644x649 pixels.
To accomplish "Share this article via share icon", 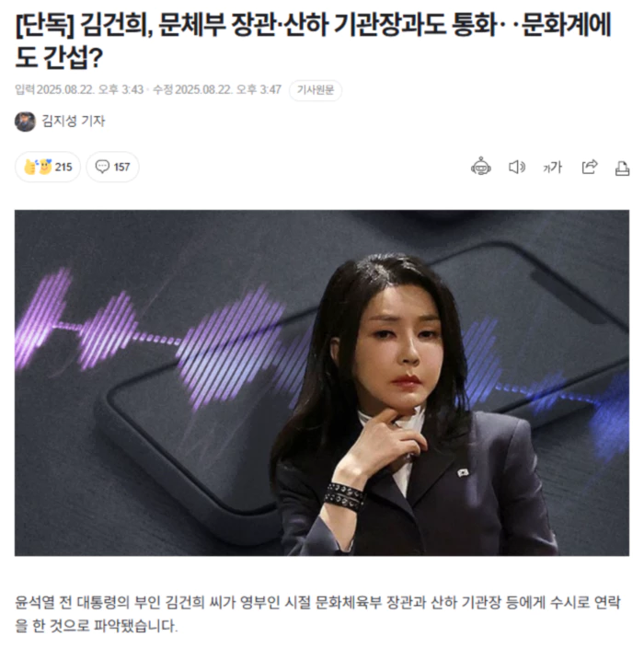I will click(x=590, y=167).
